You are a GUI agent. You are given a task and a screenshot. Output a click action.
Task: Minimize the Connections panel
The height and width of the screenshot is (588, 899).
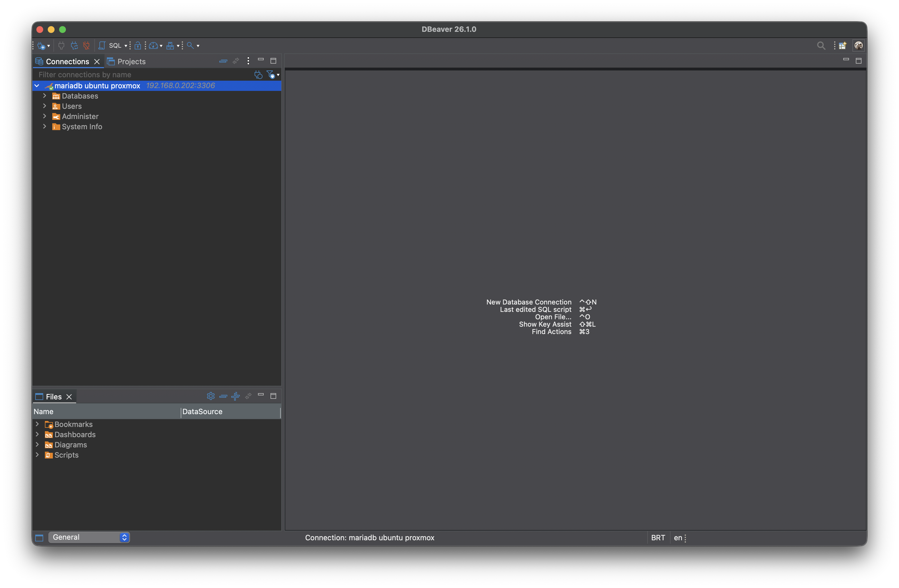click(261, 60)
